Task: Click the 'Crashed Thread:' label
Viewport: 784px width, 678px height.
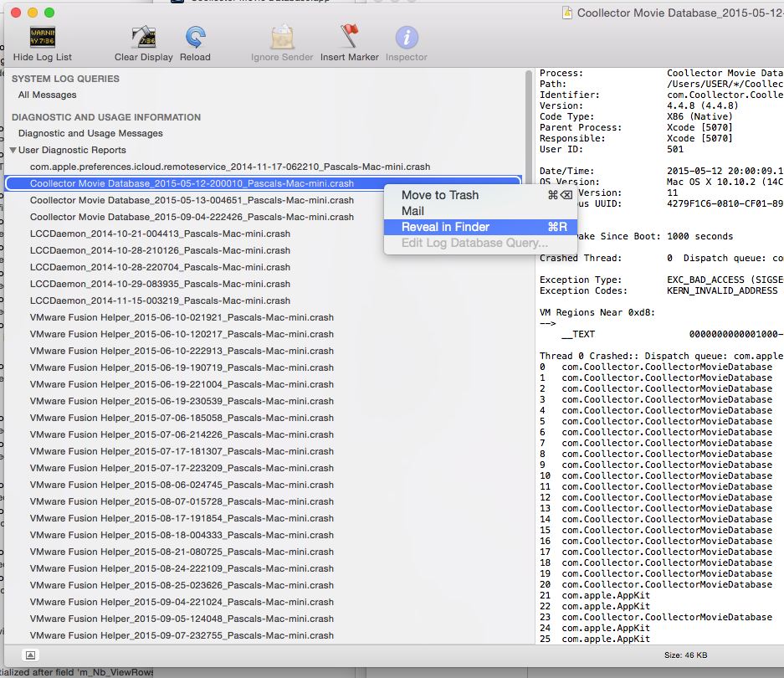Action: coord(581,258)
